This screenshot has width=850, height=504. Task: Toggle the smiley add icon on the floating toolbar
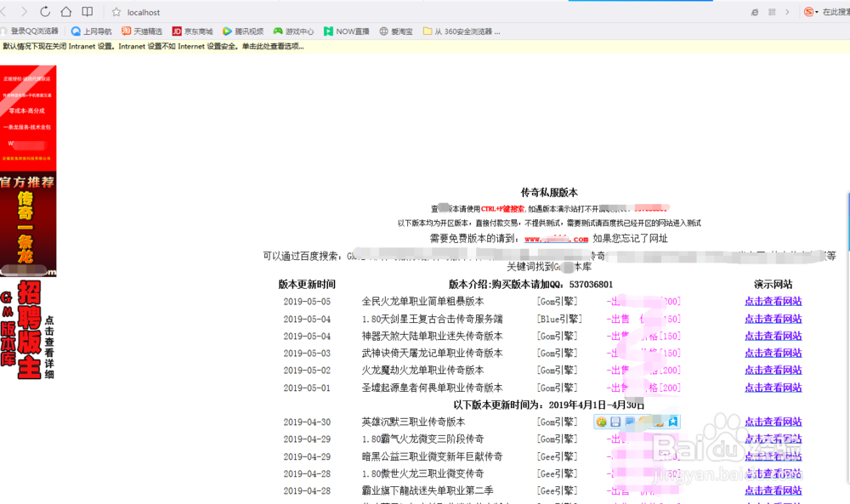click(600, 422)
